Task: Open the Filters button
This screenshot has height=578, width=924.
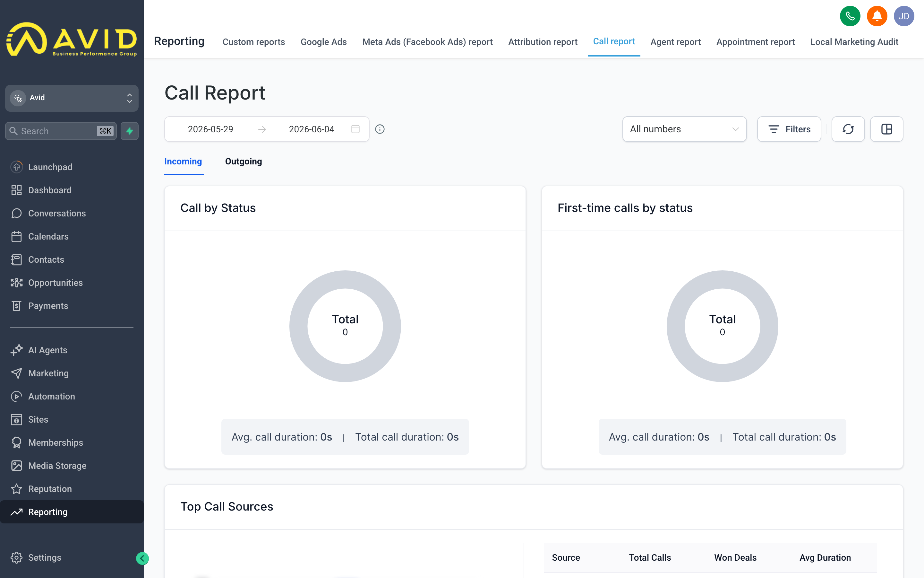Action: (789, 129)
